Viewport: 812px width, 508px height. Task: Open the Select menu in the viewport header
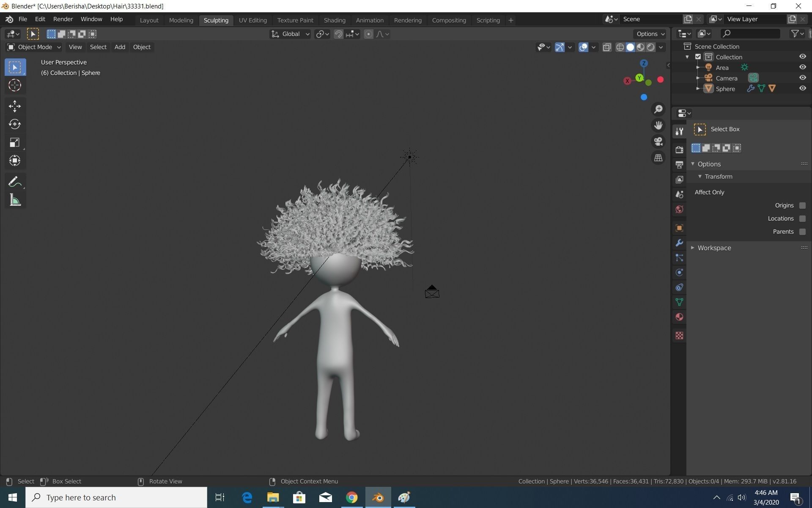[x=98, y=47]
